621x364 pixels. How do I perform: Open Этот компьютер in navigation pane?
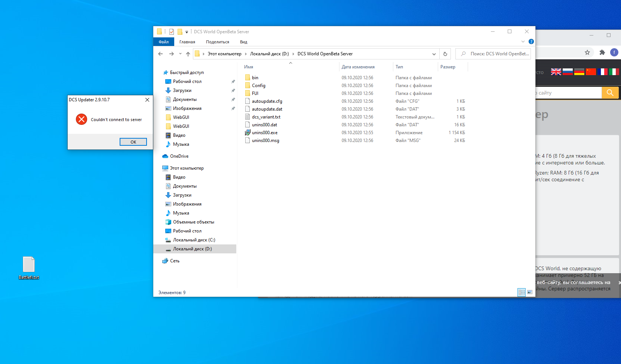[187, 168]
